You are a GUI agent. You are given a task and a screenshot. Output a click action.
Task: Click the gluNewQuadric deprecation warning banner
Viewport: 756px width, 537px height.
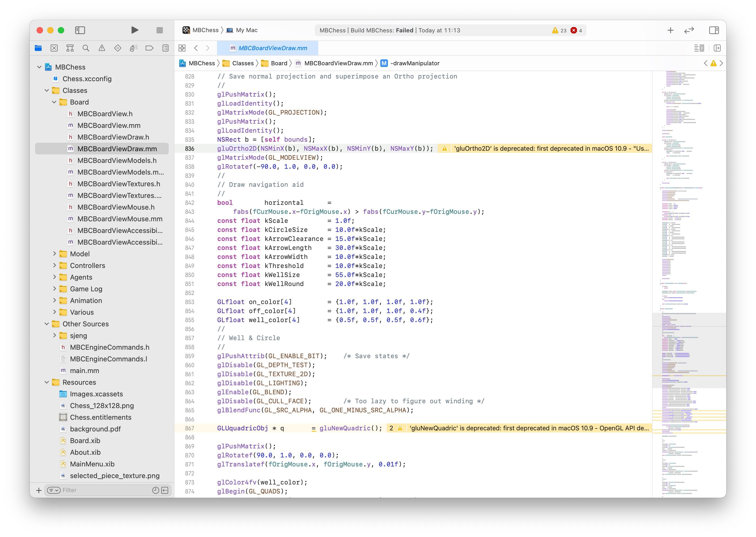click(x=519, y=428)
